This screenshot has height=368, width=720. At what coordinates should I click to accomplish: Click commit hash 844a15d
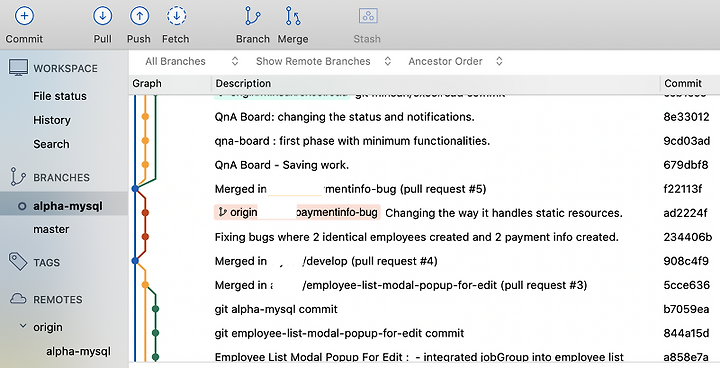click(686, 333)
